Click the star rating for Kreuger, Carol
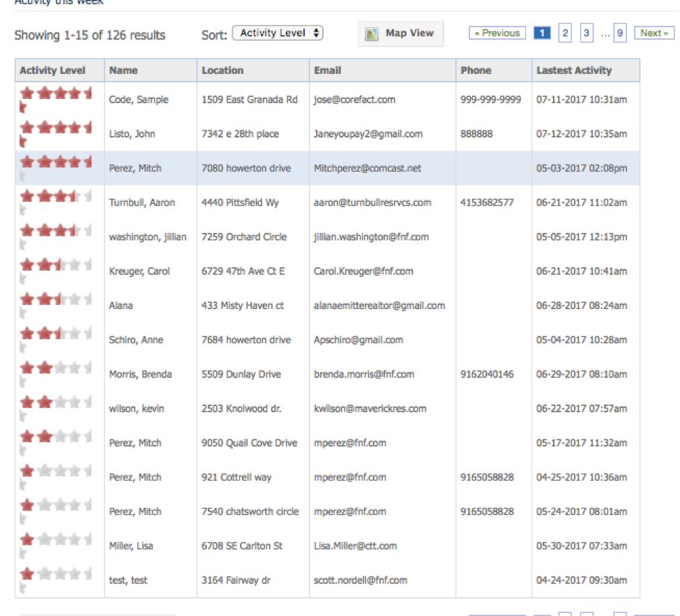The height and width of the screenshot is (616, 680). click(x=56, y=271)
